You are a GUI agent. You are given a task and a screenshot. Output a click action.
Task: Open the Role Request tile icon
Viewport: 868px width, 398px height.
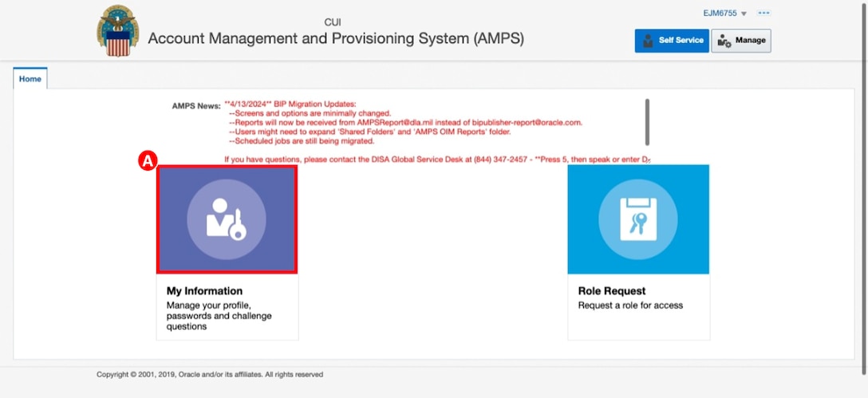tap(638, 219)
